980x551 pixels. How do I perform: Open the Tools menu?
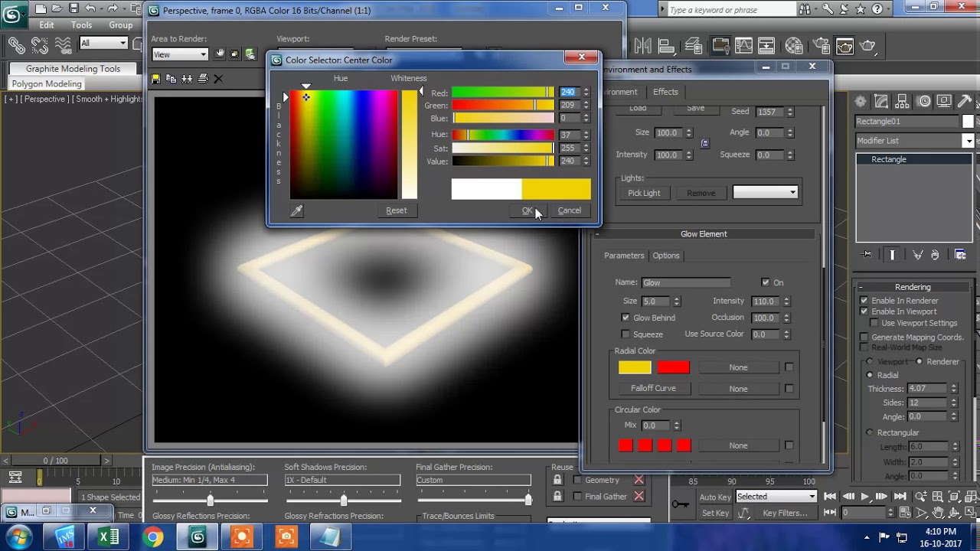click(81, 24)
